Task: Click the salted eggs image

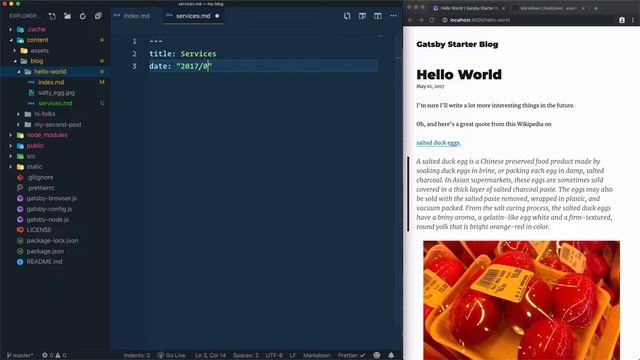Action: pyautogui.click(x=521, y=300)
